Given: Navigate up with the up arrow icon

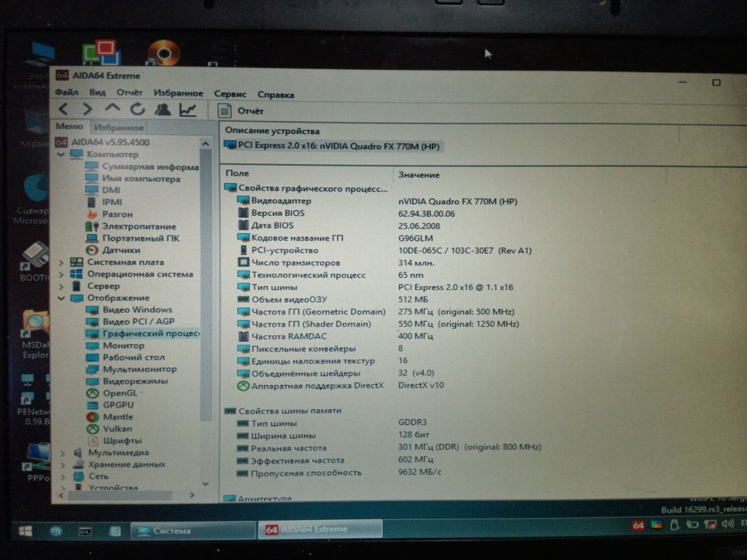Looking at the screenshot, I should pos(112,109).
